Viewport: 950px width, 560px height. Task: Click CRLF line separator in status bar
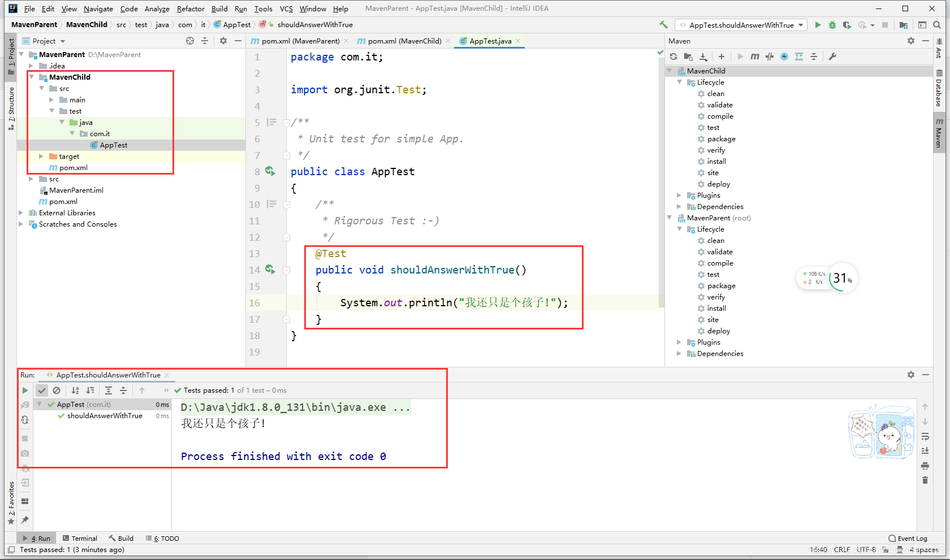click(x=841, y=549)
